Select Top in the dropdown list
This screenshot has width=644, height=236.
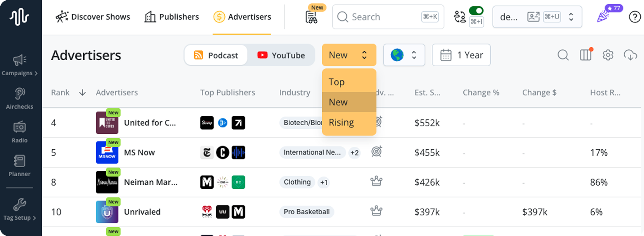349,82
